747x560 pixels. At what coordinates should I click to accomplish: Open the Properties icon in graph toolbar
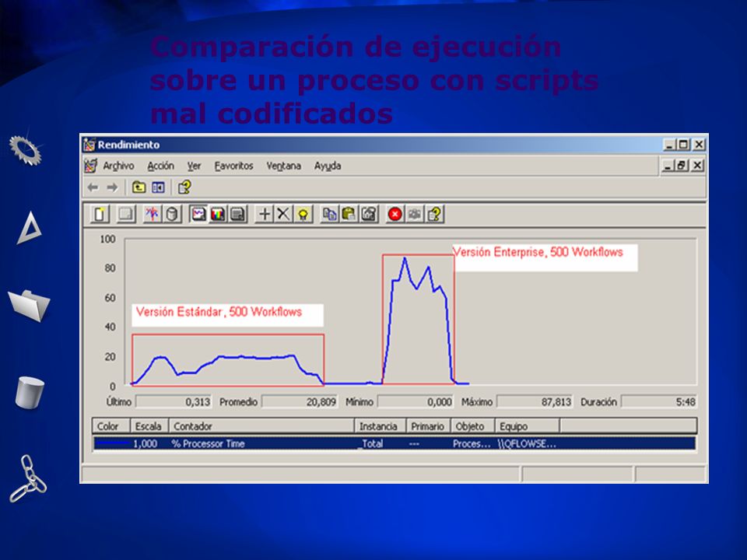[x=369, y=215]
